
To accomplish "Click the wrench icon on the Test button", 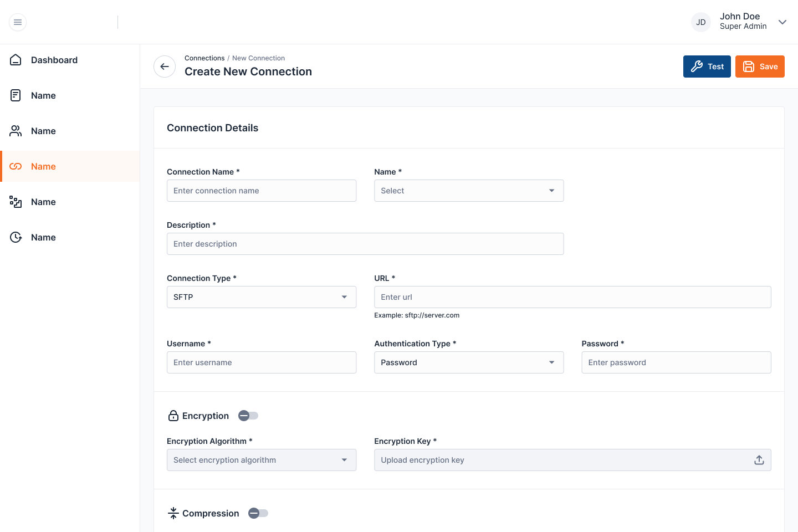I will [697, 66].
